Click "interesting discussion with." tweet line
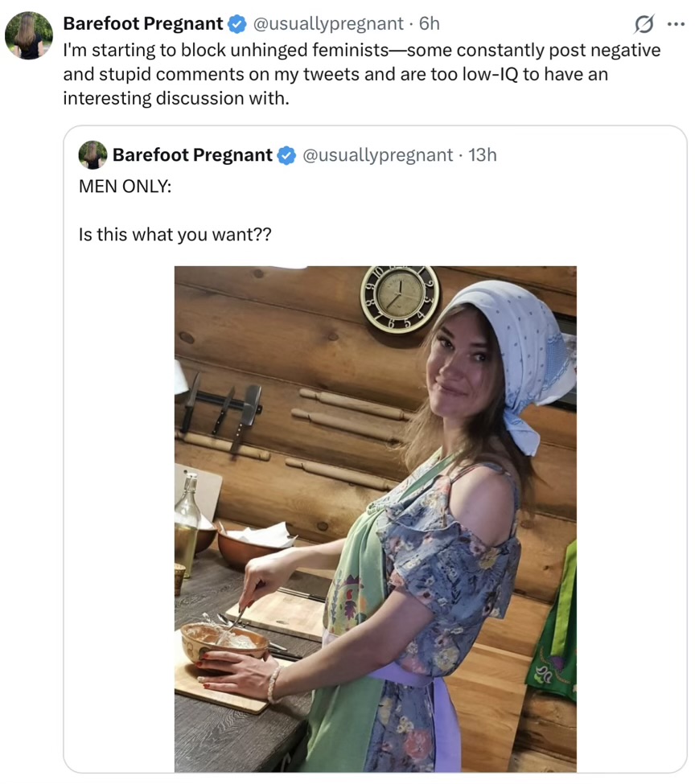The height and width of the screenshot is (784, 695). tap(175, 98)
